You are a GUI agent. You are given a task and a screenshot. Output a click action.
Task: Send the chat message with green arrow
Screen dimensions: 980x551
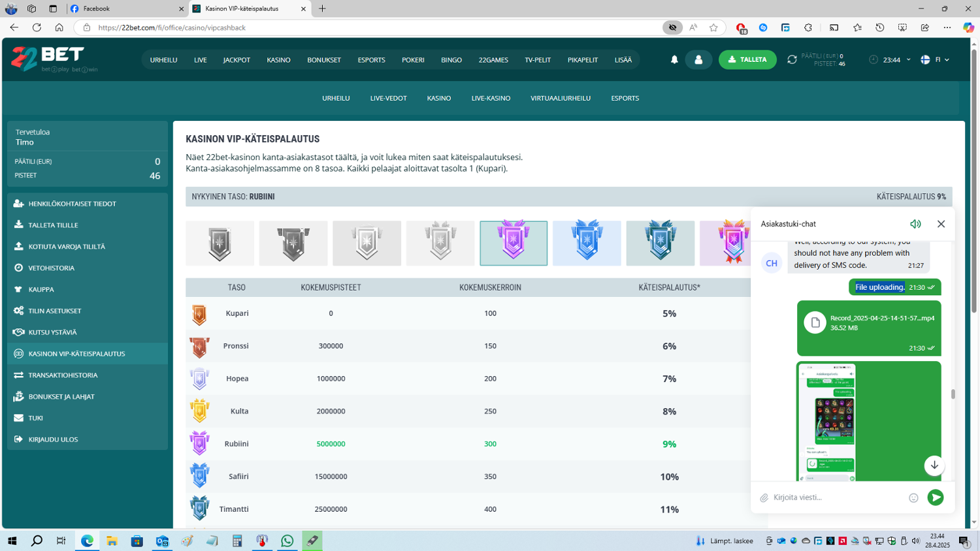(936, 497)
